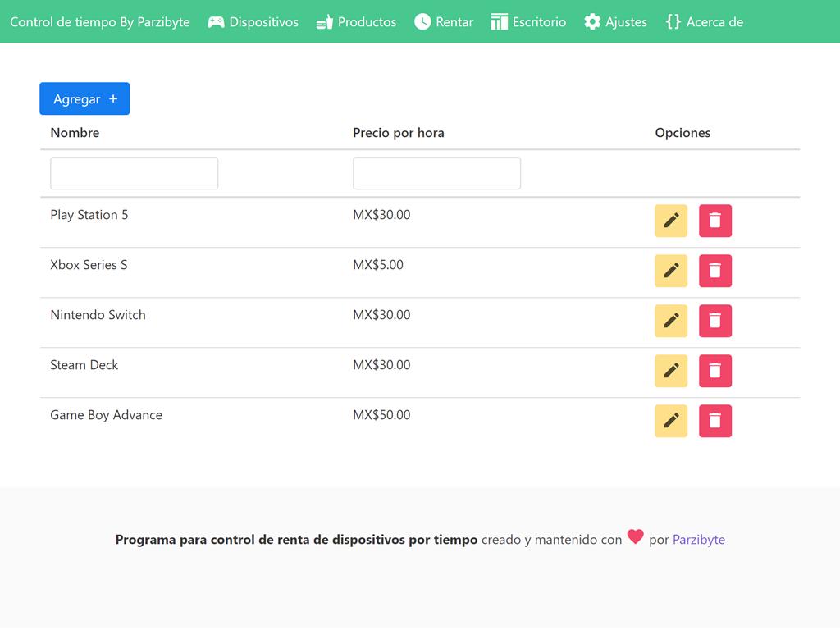Edit the Xbox Series S entry

pyautogui.click(x=671, y=271)
